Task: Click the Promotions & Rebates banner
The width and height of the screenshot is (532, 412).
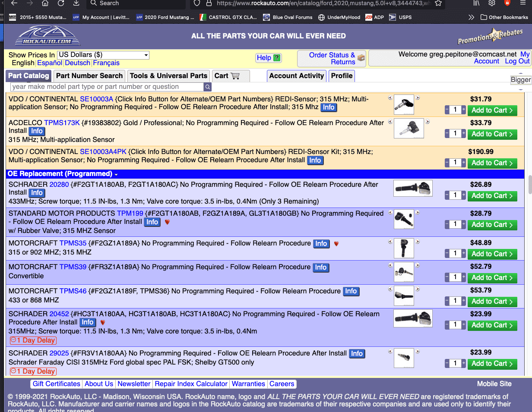Action: tap(490, 37)
